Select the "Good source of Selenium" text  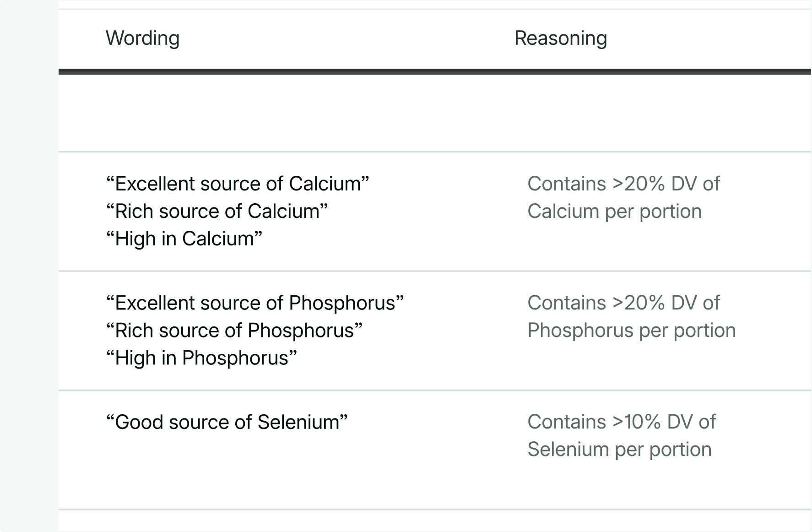coord(227,422)
